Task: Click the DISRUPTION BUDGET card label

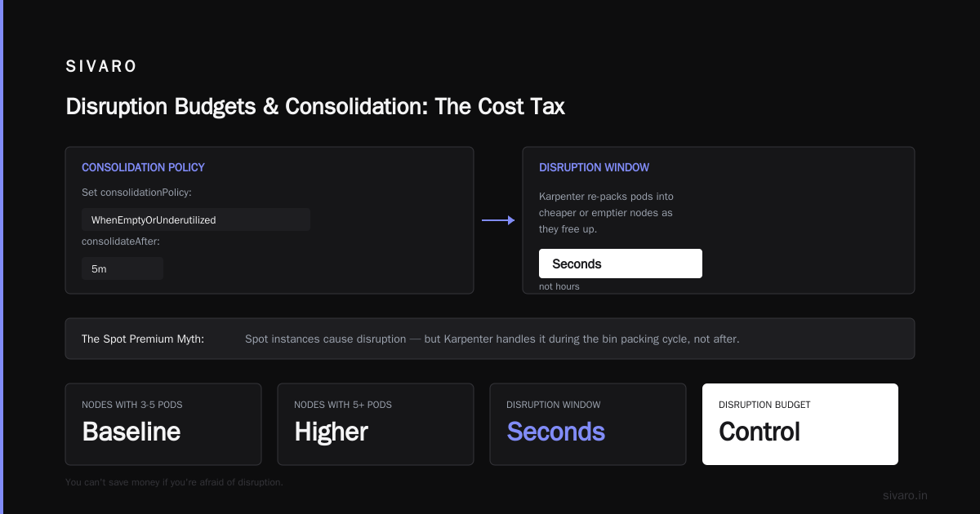Action: pos(764,405)
